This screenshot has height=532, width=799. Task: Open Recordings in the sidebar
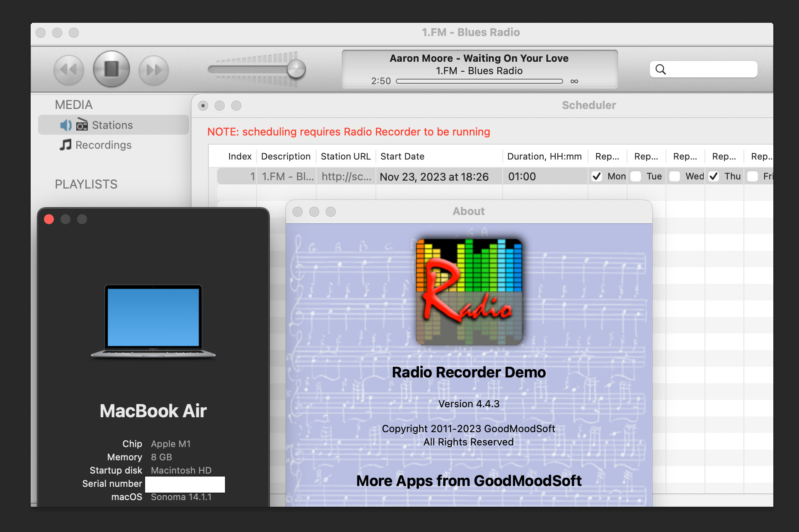[103, 145]
